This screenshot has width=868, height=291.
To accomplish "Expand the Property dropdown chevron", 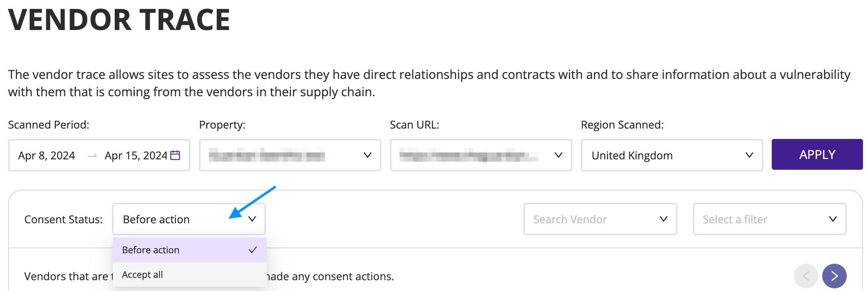I will tap(367, 155).
